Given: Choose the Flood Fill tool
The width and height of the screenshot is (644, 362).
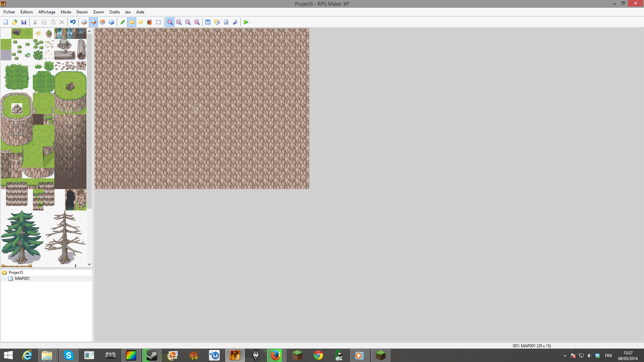Looking at the screenshot, I should click(x=150, y=22).
